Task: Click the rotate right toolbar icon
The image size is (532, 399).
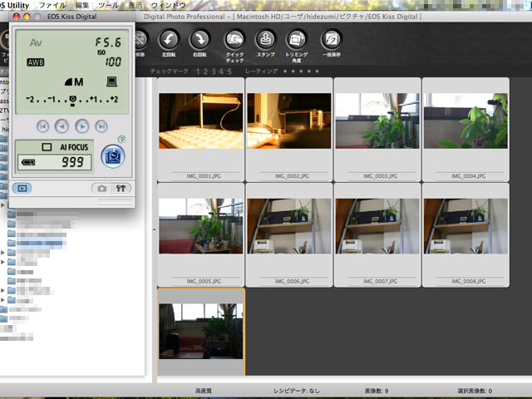Action: pos(199,40)
